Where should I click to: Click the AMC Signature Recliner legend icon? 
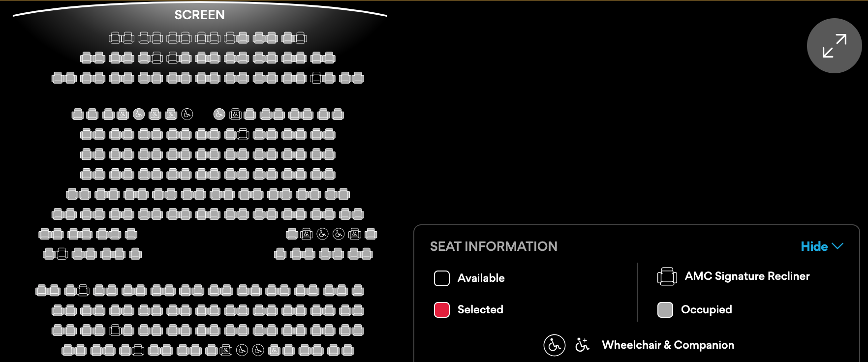pyautogui.click(x=667, y=276)
